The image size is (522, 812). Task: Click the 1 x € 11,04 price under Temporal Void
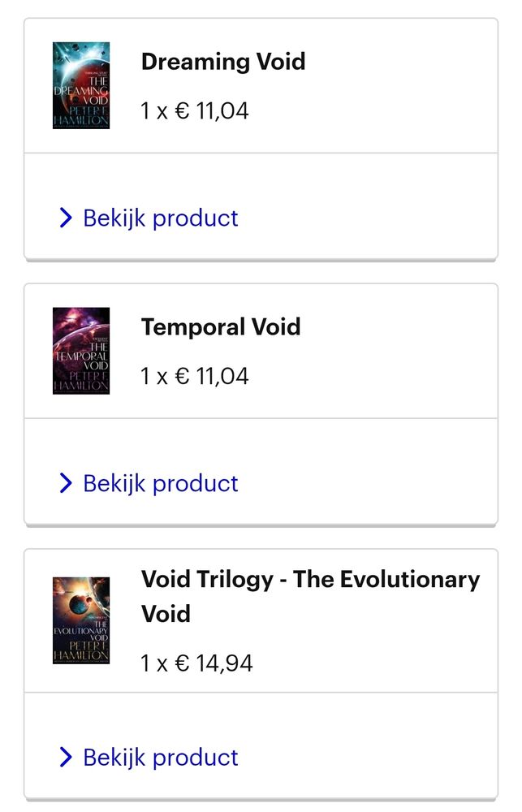(x=195, y=376)
